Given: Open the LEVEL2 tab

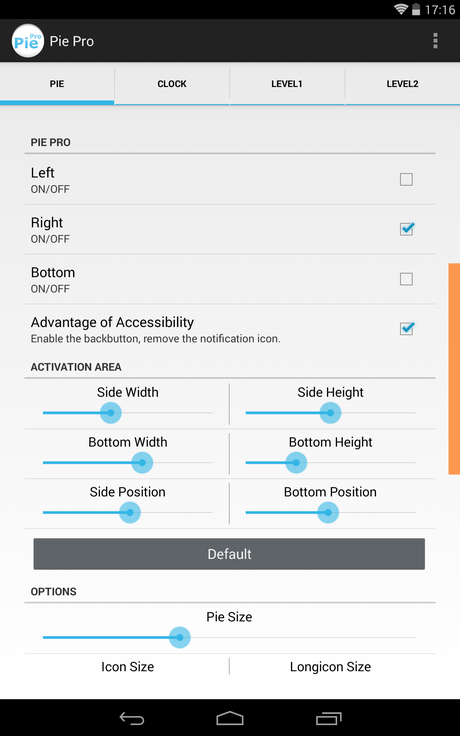Looking at the screenshot, I should point(402,84).
